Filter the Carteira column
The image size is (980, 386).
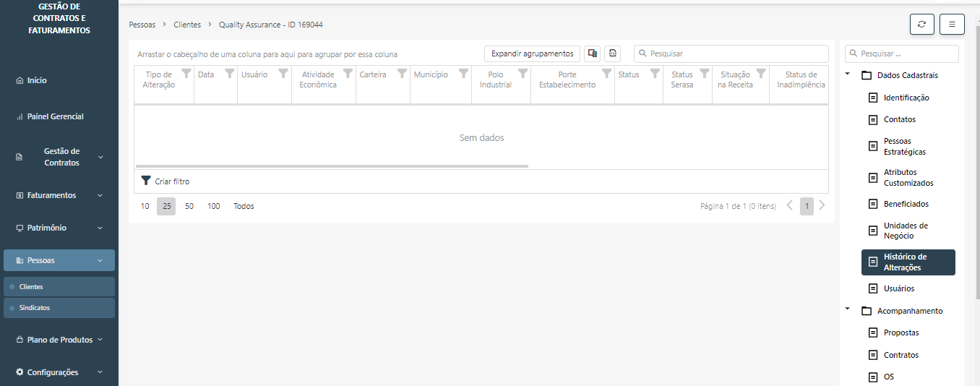point(401,74)
